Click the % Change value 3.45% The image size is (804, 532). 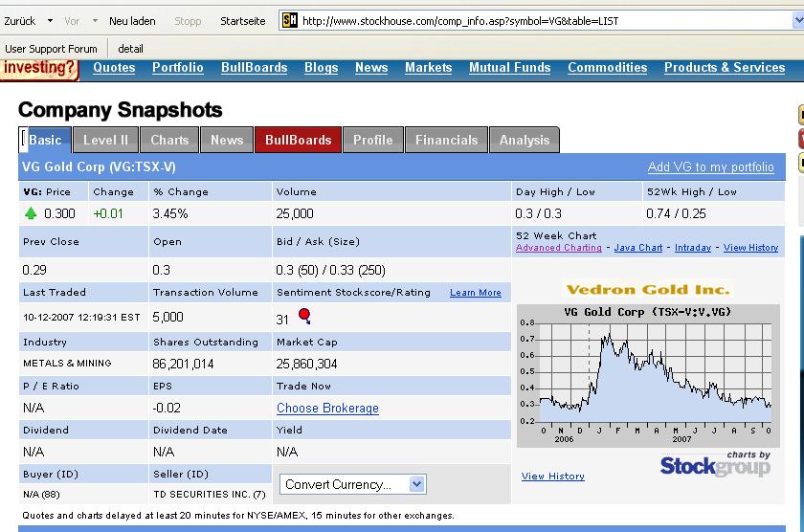click(x=170, y=213)
